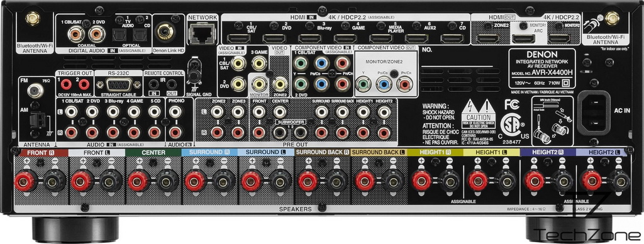This screenshot has height=244, width=644.
Task: Click the PHONO left audio input jack
Action: [x=175, y=111]
